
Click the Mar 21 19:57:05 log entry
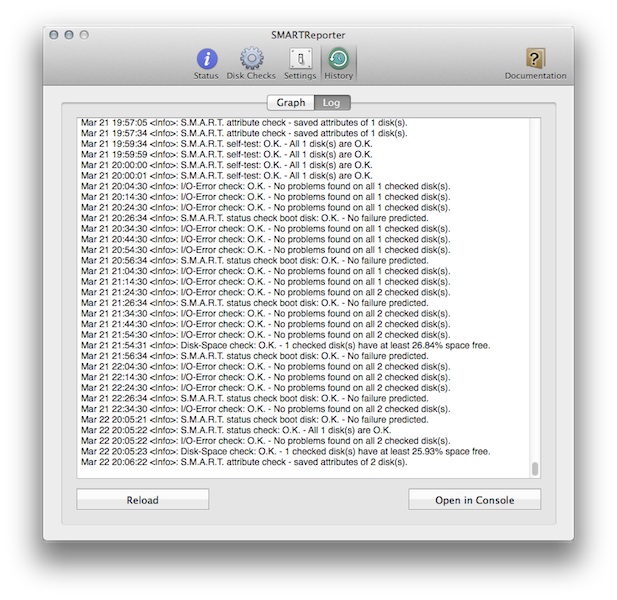point(245,123)
